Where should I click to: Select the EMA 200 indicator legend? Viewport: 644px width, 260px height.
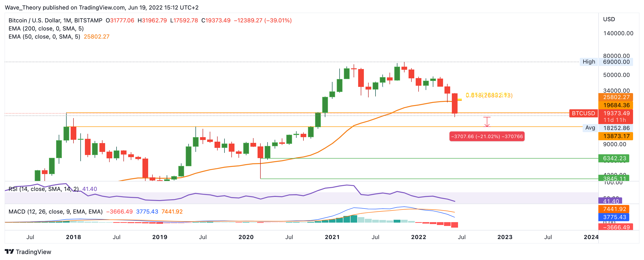pyautogui.click(x=46, y=29)
